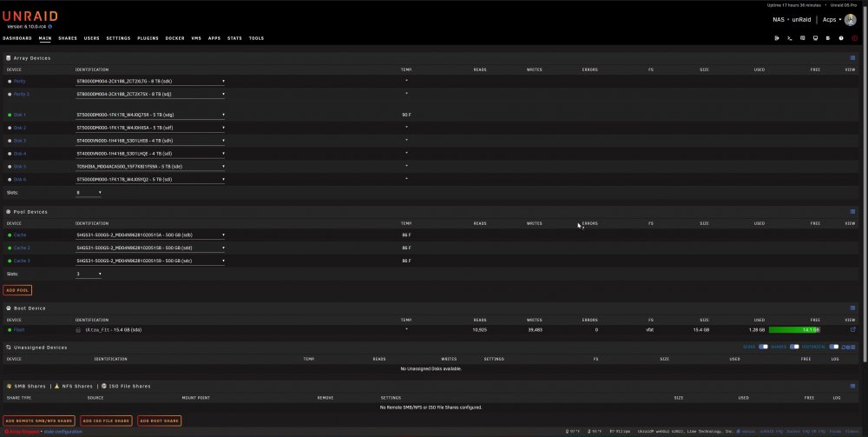Open the Disk 3 device selection dropdown

[x=150, y=141]
